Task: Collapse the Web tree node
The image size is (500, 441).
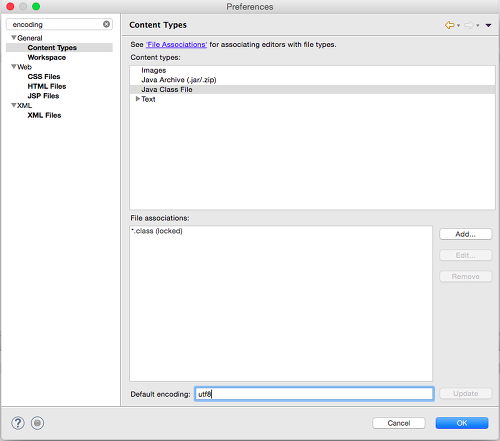Action: point(14,67)
